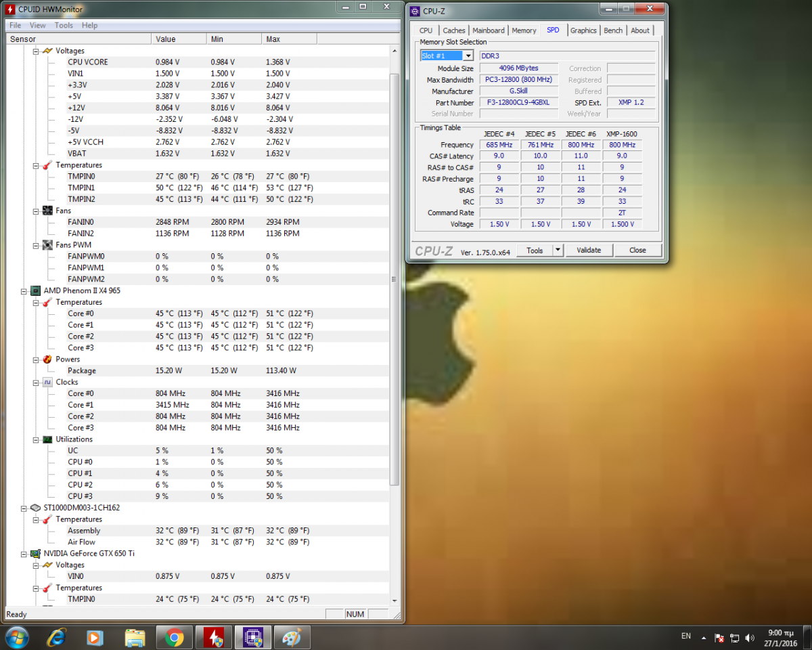The image size is (812, 650).
Task: Collapse the Utilizations tree node
Action: click(36, 439)
